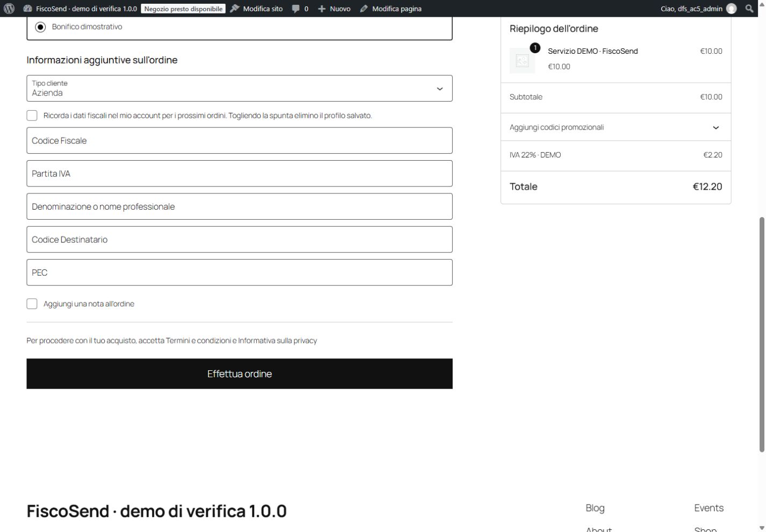This screenshot has width=766, height=532.
Task: Click the Modifica sito brush icon
Action: click(x=235, y=9)
